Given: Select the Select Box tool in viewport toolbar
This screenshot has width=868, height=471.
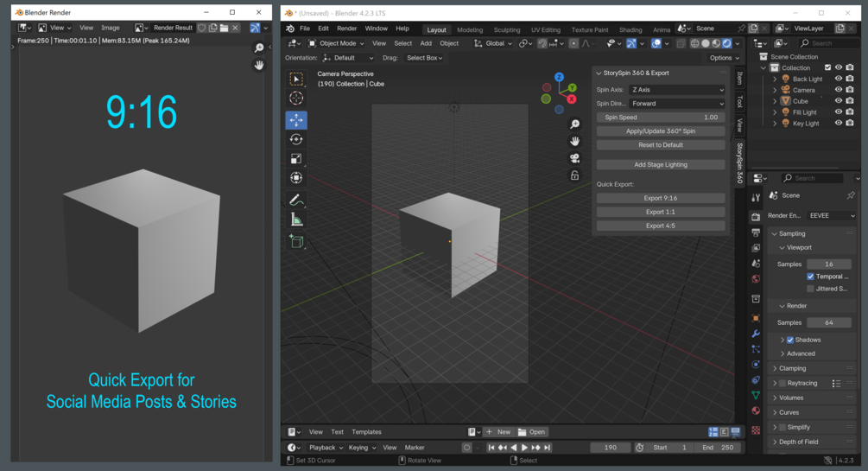Looking at the screenshot, I should point(296,80).
